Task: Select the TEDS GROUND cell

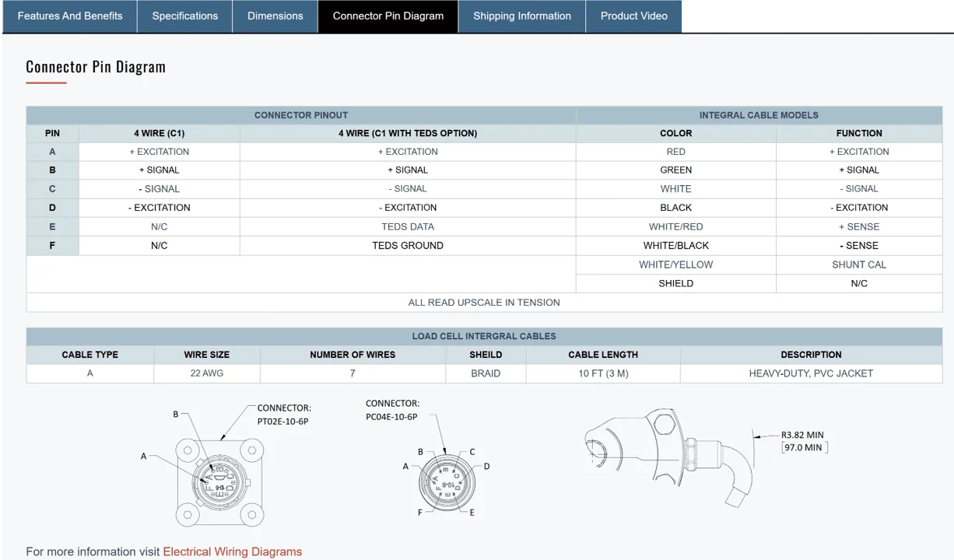Action: click(408, 246)
